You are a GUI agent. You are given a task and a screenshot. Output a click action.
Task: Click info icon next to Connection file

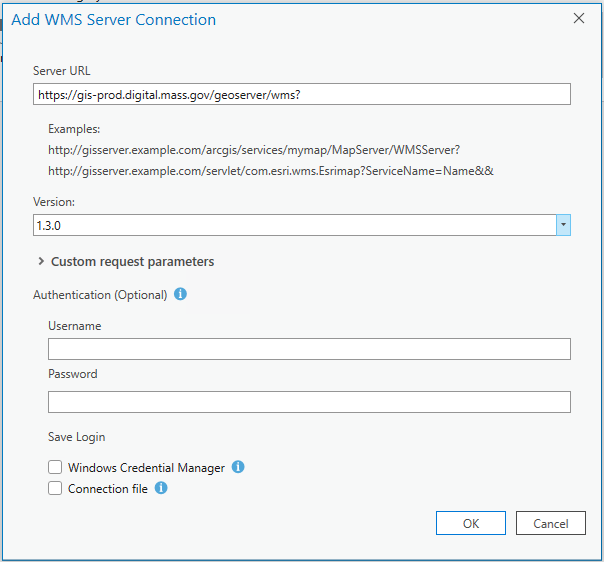pos(161,488)
